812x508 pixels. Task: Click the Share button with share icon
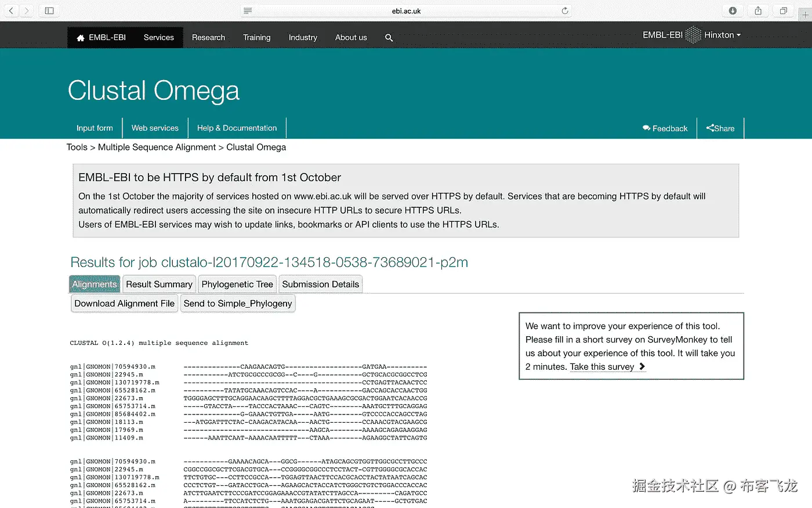tap(720, 128)
